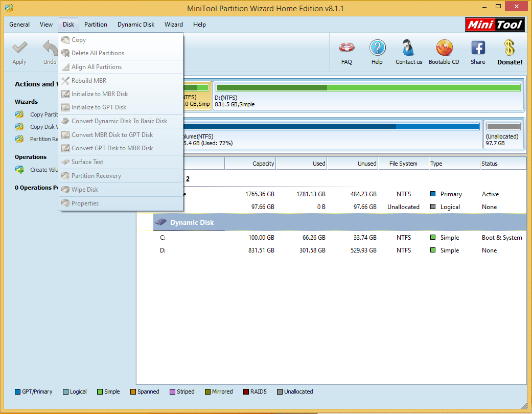The height and width of the screenshot is (414, 532).
Task: Select the D: volume row
Action: pos(340,250)
